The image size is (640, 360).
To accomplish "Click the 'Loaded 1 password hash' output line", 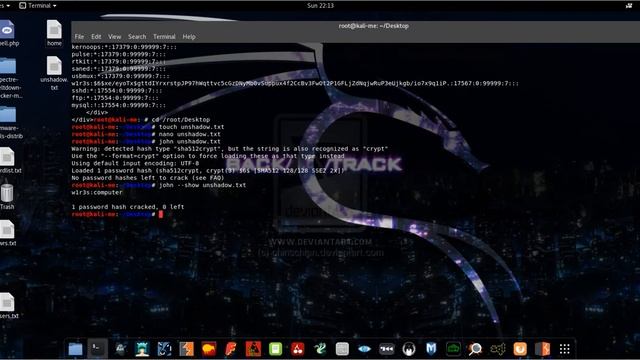I will 208,171.
